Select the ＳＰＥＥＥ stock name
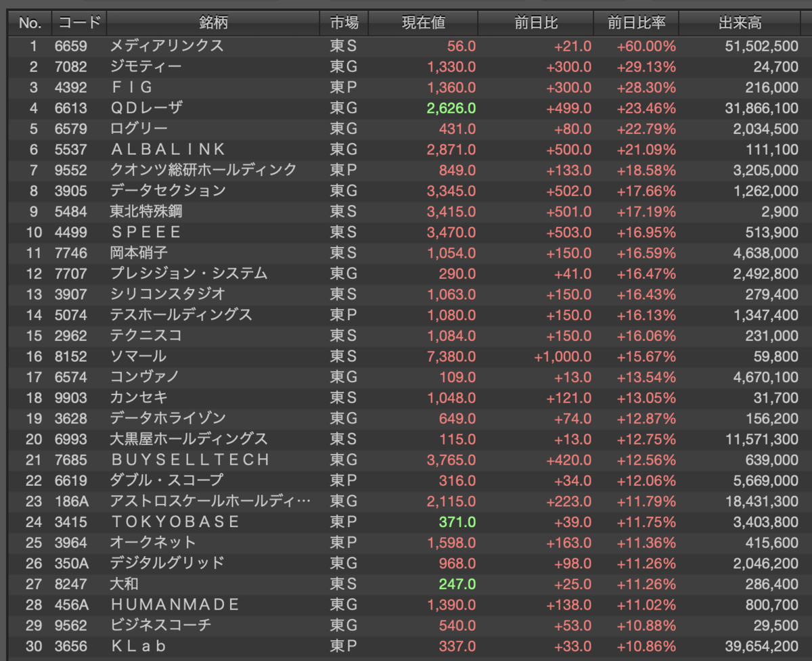The height and width of the screenshot is (661, 812). [x=145, y=232]
